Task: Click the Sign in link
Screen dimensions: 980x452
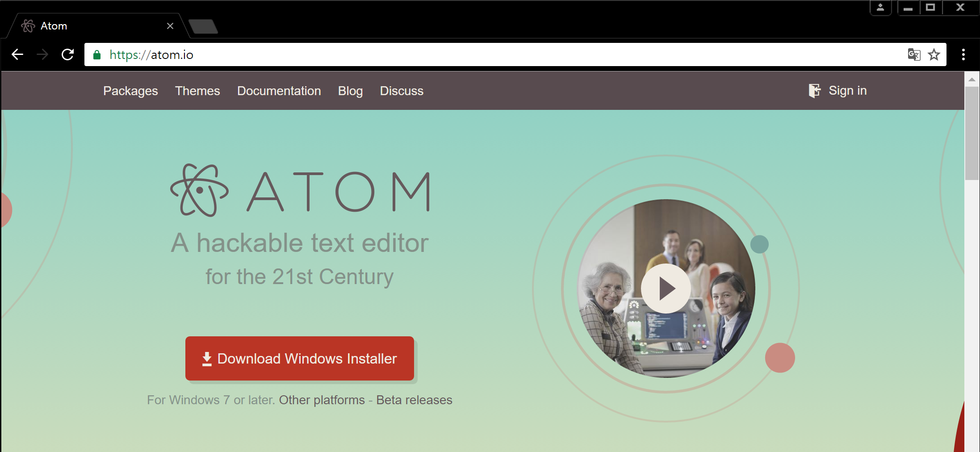Action: pos(848,91)
